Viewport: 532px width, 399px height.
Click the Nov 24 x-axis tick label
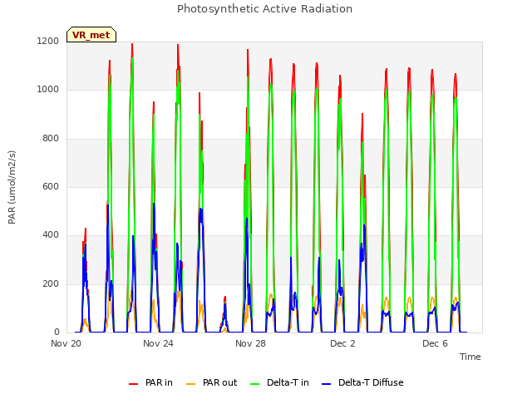pos(158,343)
